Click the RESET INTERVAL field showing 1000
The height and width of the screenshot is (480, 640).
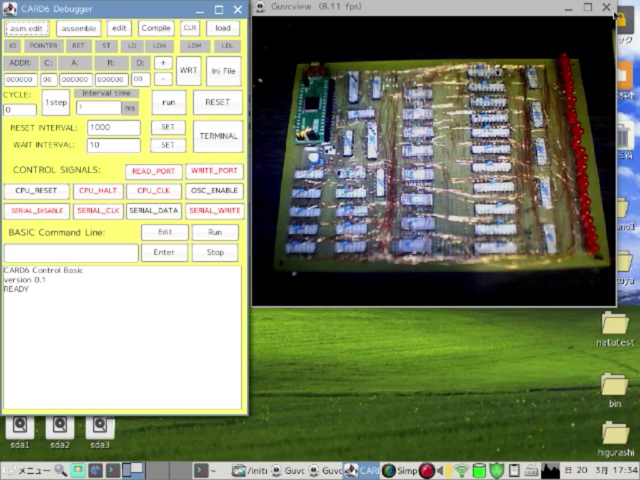coord(113,127)
